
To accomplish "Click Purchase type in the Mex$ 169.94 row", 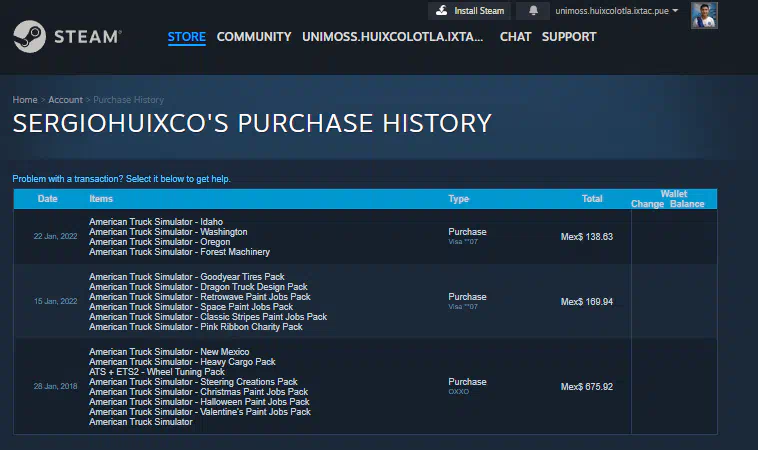I will coord(467,297).
